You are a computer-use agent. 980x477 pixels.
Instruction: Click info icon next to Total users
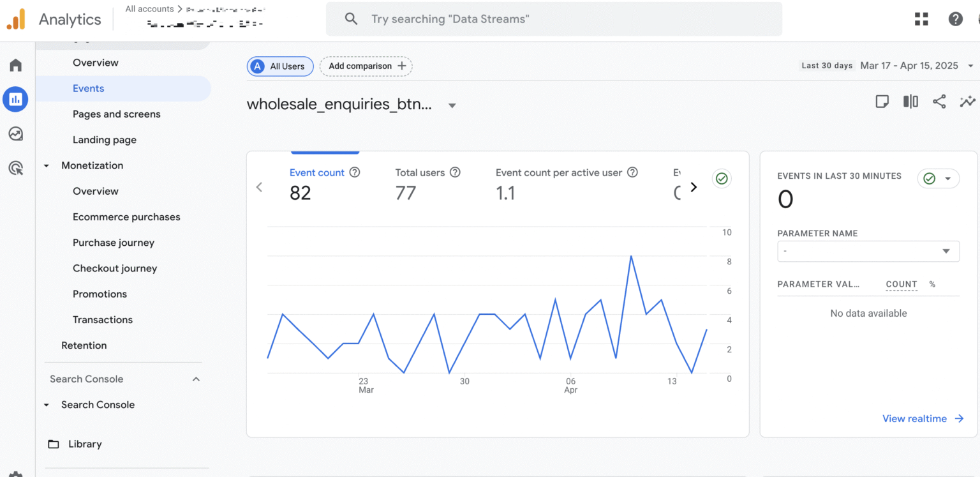click(x=455, y=172)
